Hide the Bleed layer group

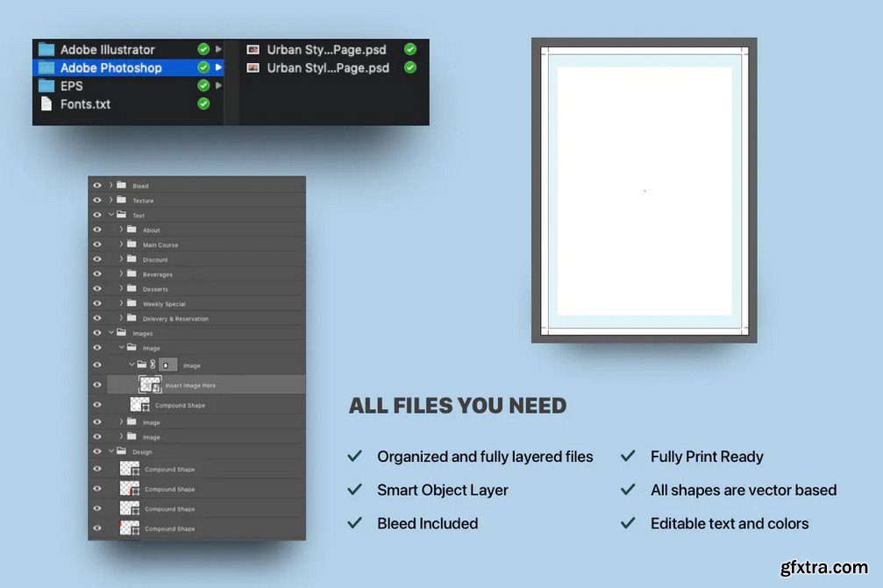point(97,186)
